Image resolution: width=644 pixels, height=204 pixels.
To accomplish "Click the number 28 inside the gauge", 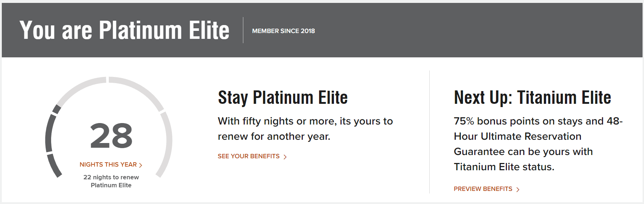I will pos(111,136).
